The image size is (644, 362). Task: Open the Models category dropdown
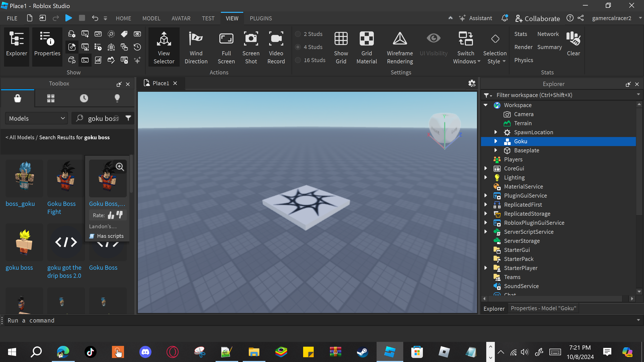pyautogui.click(x=37, y=118)
